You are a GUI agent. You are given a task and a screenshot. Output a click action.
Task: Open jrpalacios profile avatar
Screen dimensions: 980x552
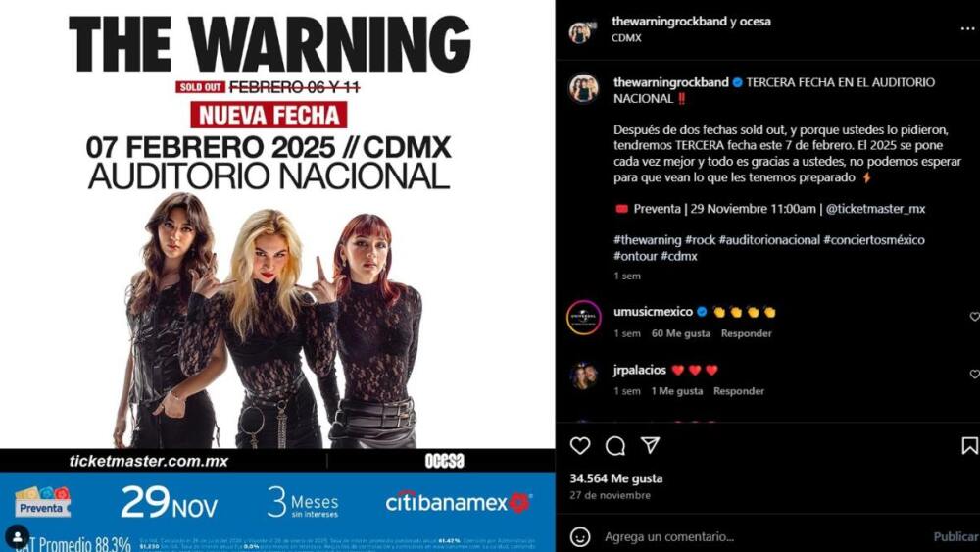point(583,376)
